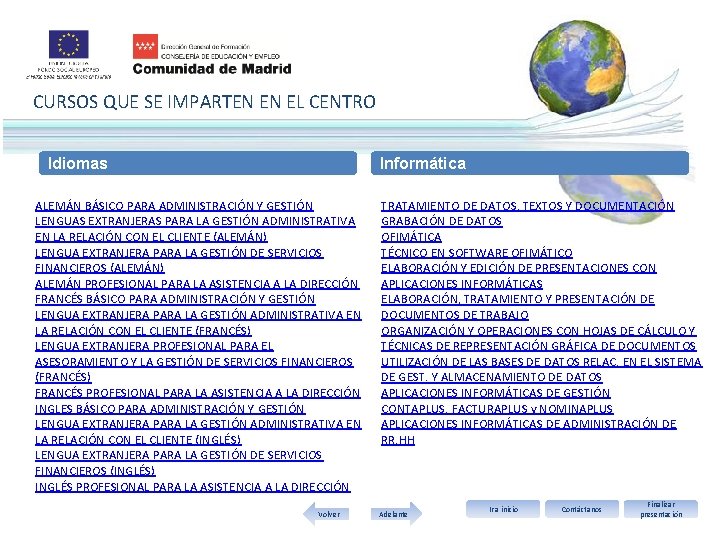The width and height of the screenshot is (720, 540).
Task: Open gestión administrativa relación cliente (Francés) link
Action: click(198, 323)
